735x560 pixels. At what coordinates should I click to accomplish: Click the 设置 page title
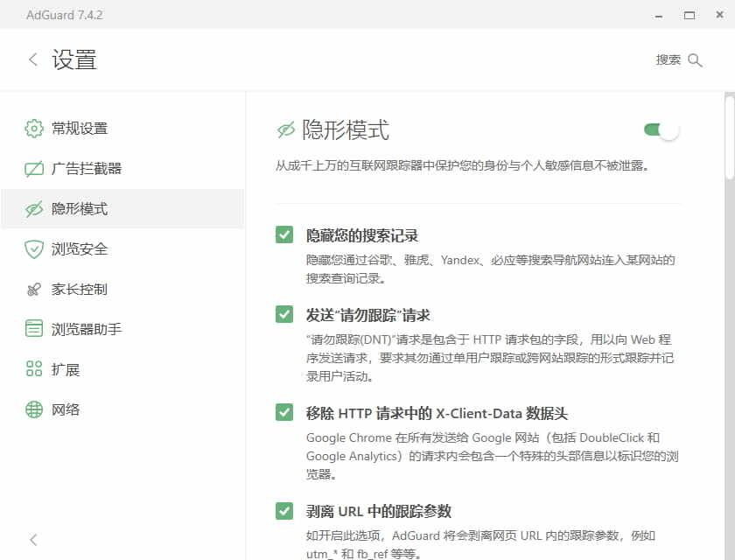[x=74, y=60]
